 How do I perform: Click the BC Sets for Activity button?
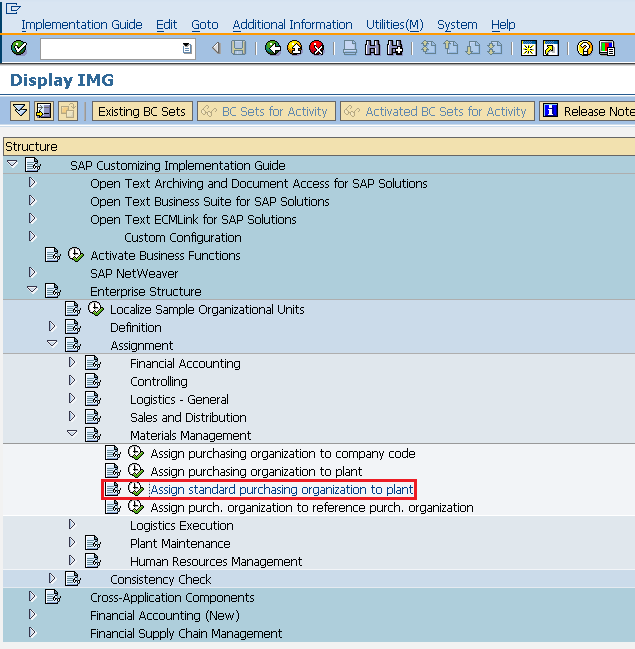click(x=266, y=111)
